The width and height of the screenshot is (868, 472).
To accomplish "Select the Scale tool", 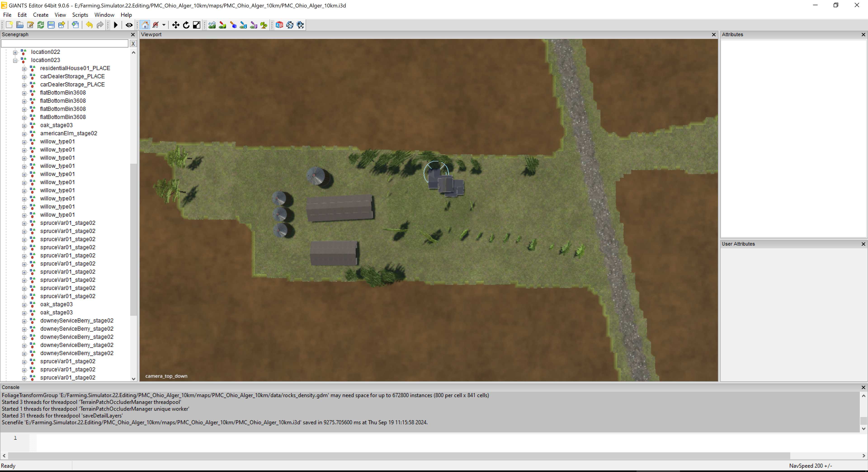I will coord(196,25).
